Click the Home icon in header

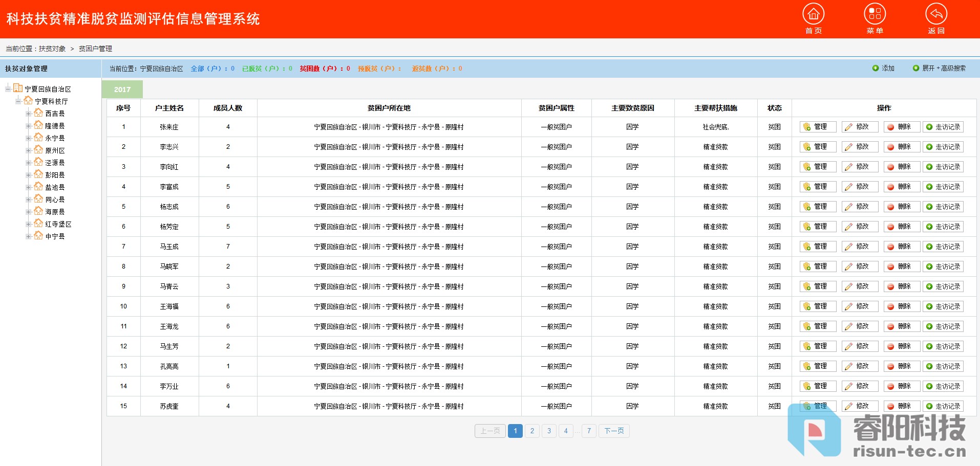pyautogui.click(x=813, y=14)
